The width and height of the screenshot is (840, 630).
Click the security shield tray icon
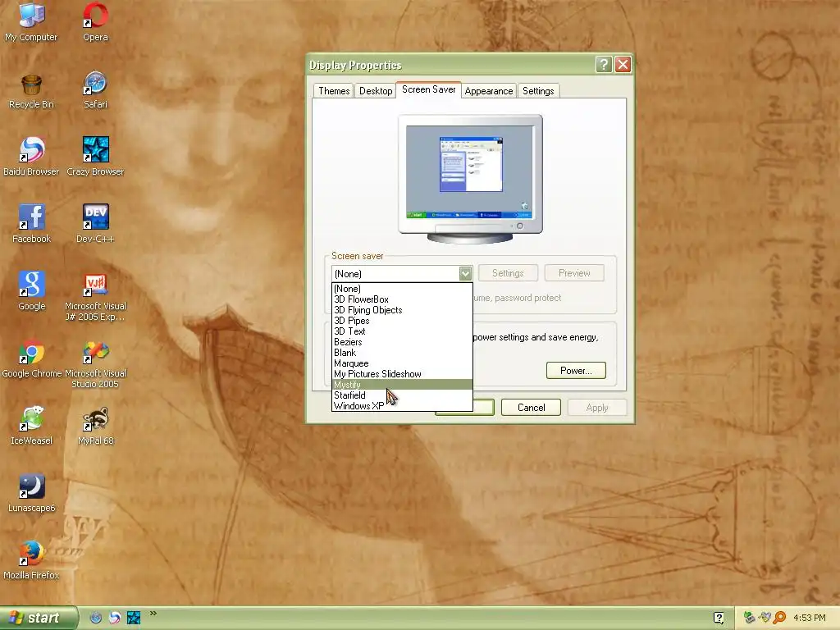[765, 618]
